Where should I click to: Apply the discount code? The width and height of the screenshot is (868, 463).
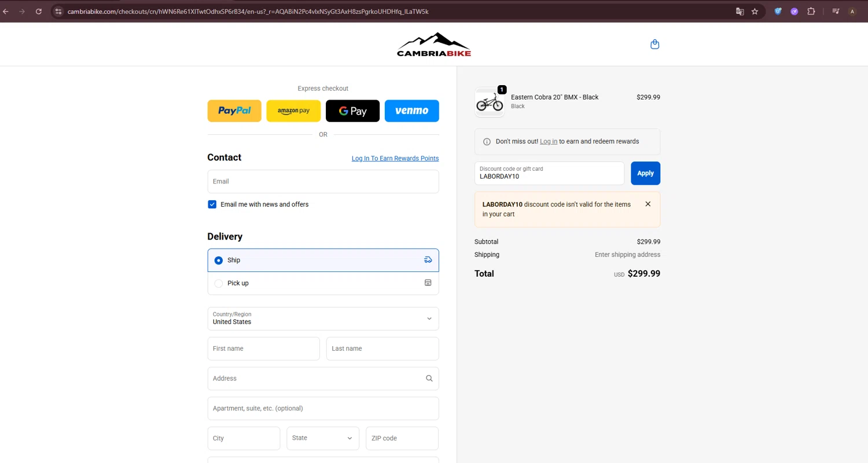[x=645, y=173]
